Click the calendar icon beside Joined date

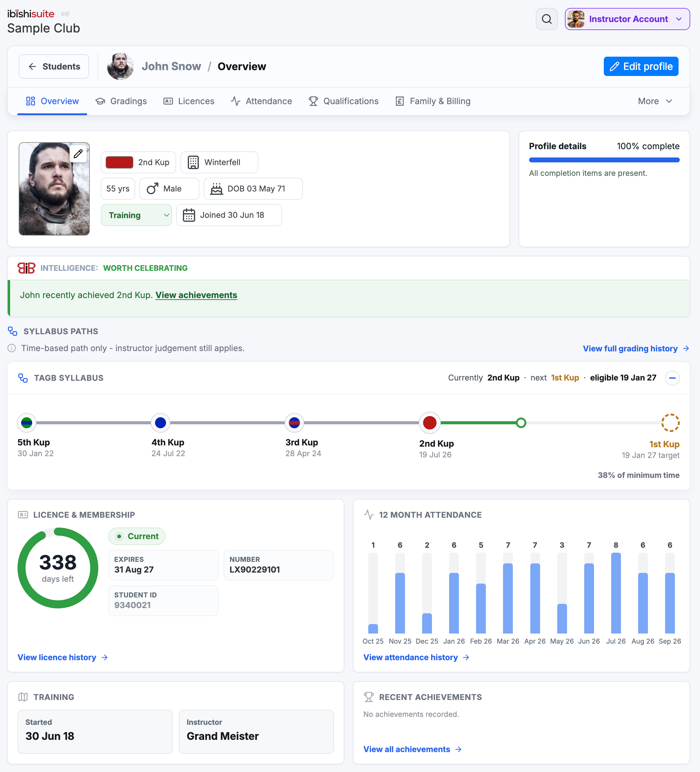tap(189, 215)
